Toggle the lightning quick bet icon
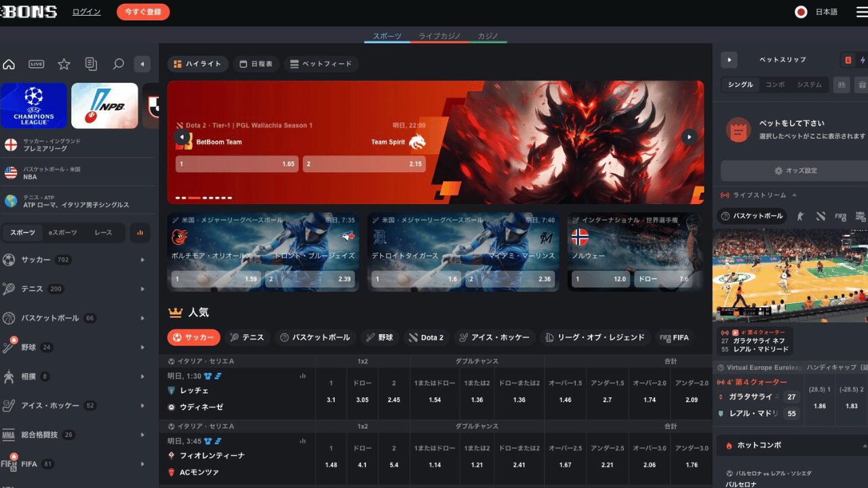 [x=863, y=60]
